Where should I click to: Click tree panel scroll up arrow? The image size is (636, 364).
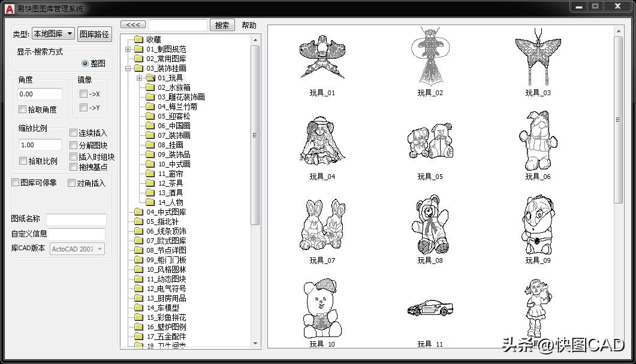click(x=255, y=40)
